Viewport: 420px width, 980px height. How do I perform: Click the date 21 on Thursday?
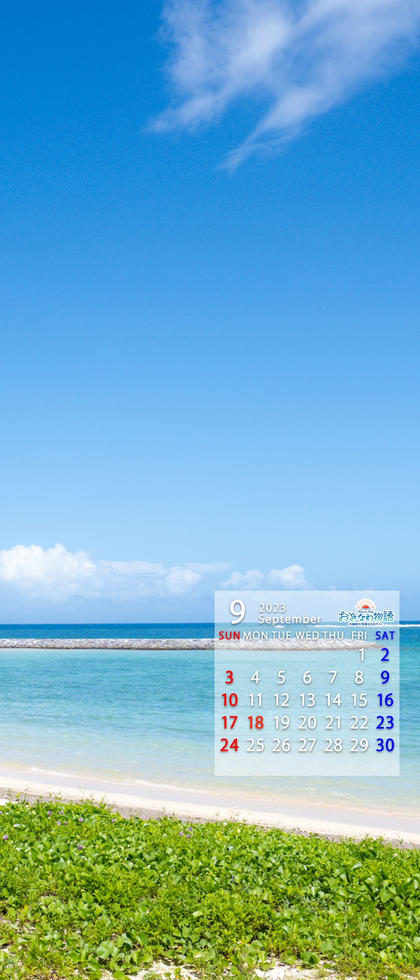point(333,723)
